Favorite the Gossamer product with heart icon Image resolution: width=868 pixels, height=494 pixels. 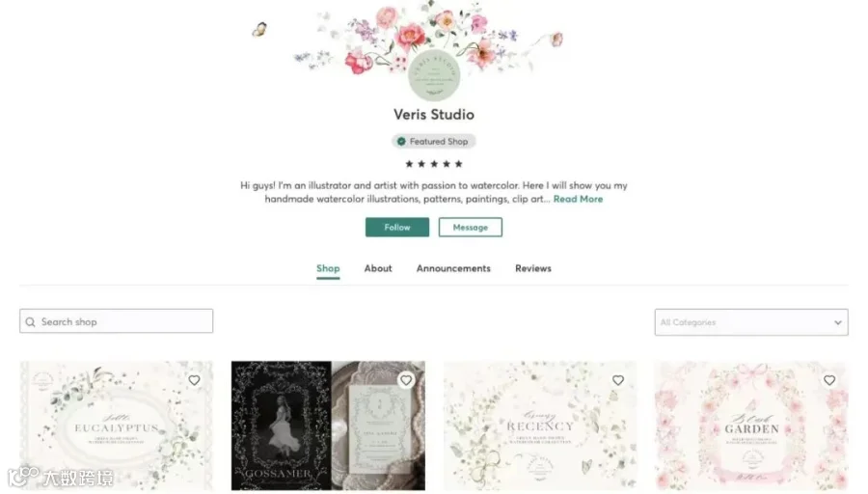406,380
